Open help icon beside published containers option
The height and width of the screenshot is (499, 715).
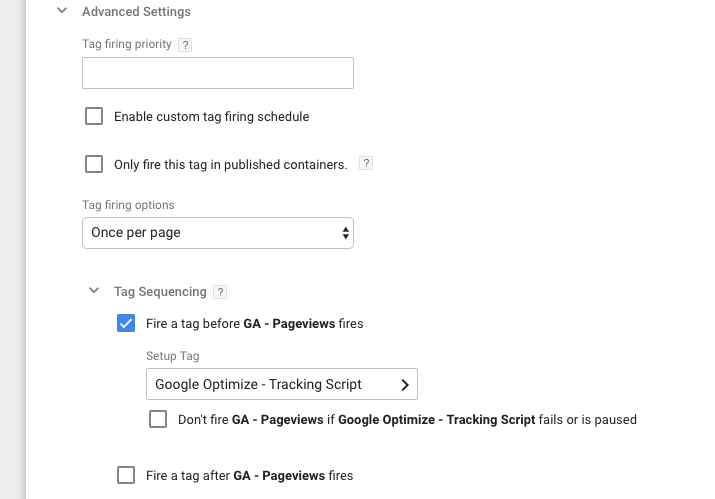click(x=366, y=163)
